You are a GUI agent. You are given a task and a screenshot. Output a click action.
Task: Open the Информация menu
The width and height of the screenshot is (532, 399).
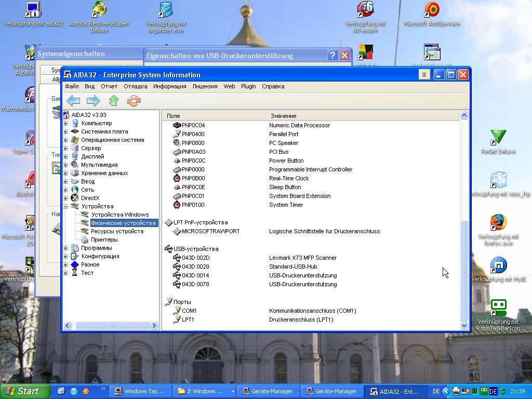coord(170,86)
